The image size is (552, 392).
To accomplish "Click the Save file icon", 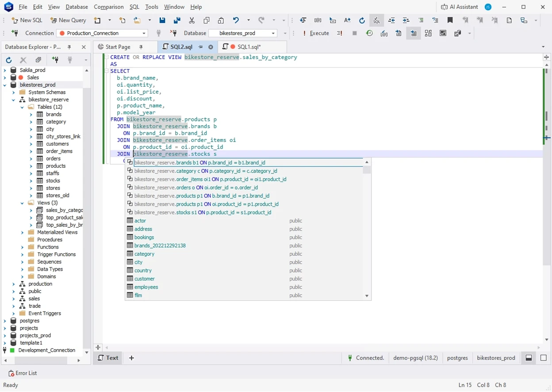I will coord(162,20).
